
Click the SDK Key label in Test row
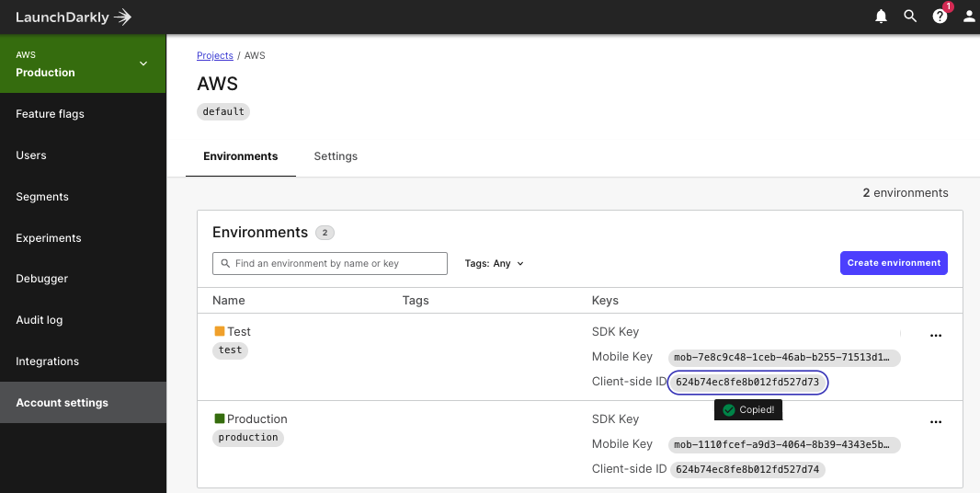616,332
